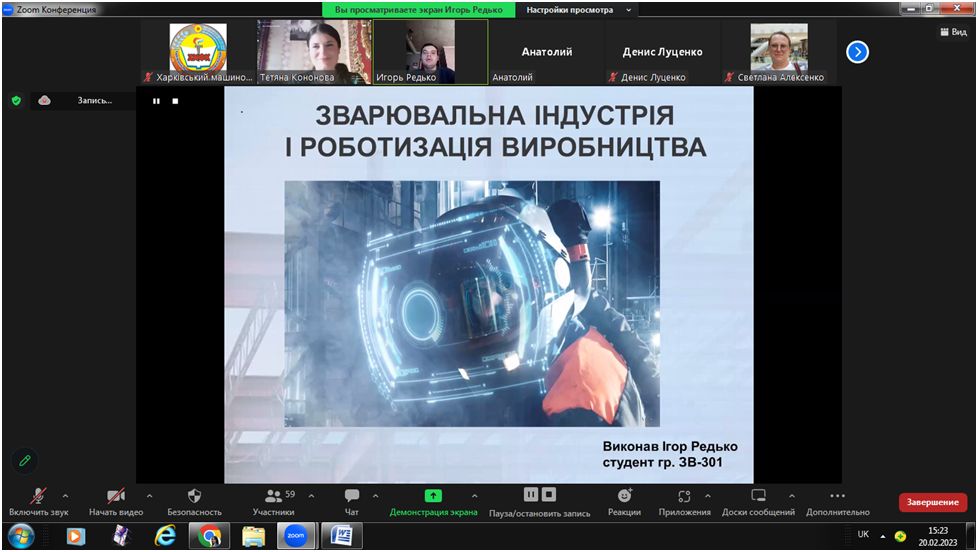
Task: Select Игорь Редько video thumbnail
Action: (430, 52)
